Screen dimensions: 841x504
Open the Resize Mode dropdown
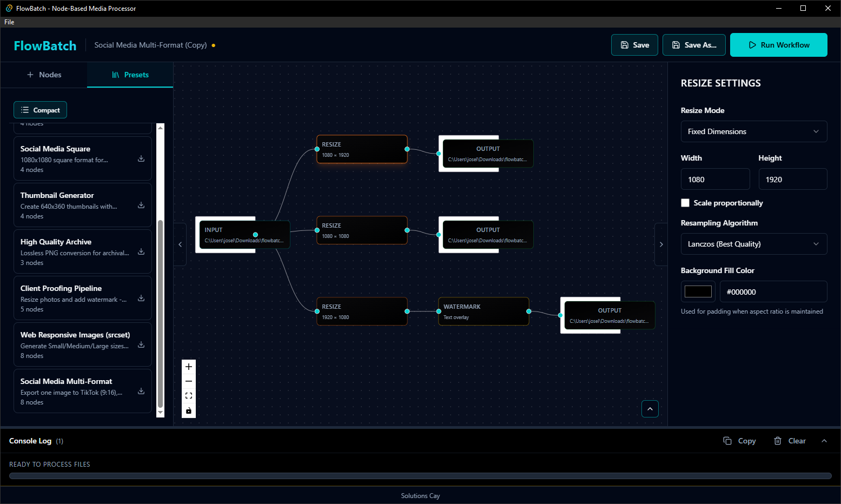click(x=753, y=131)
